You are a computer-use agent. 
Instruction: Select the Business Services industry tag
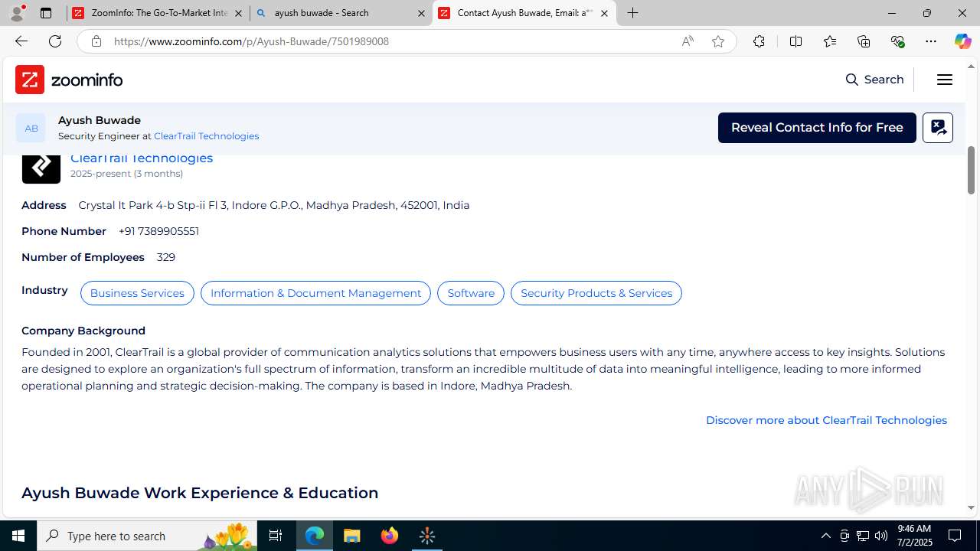coord(137,293)
